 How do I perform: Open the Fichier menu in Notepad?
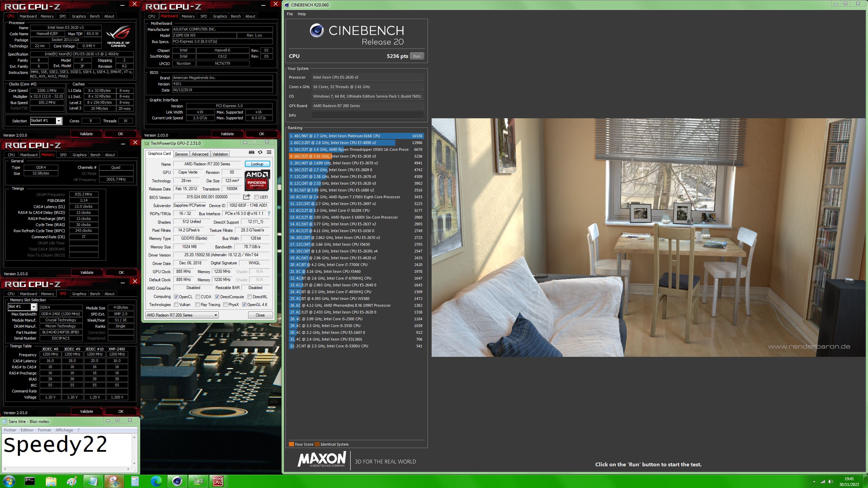[10, 430]
